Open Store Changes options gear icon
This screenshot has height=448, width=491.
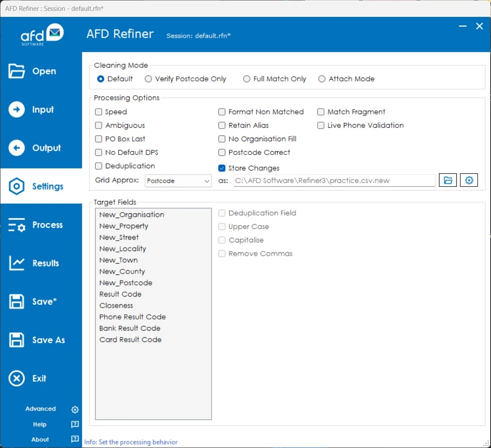coord(469,180)
